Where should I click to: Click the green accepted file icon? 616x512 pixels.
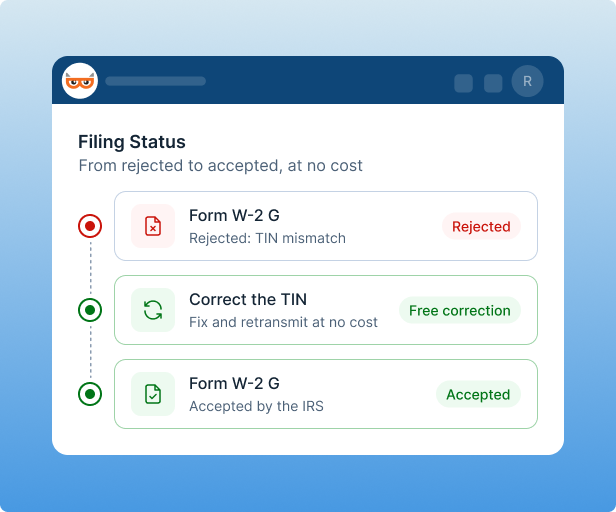153,394
